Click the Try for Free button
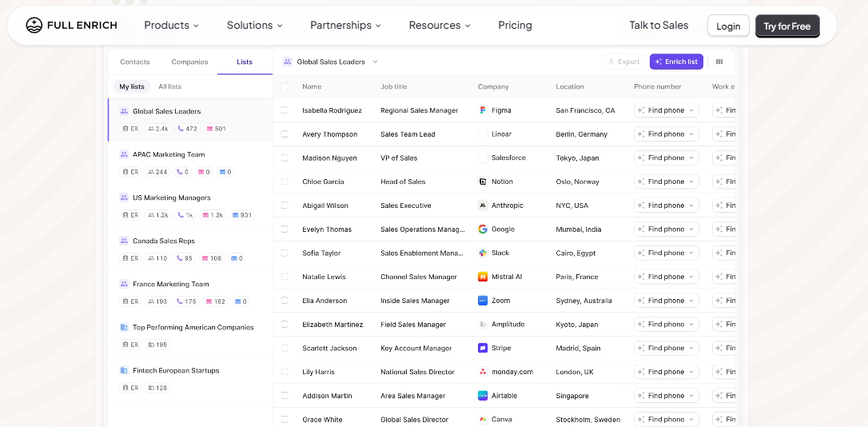The width and height of the screenshot is (868, 427). [x=787, y=26]
